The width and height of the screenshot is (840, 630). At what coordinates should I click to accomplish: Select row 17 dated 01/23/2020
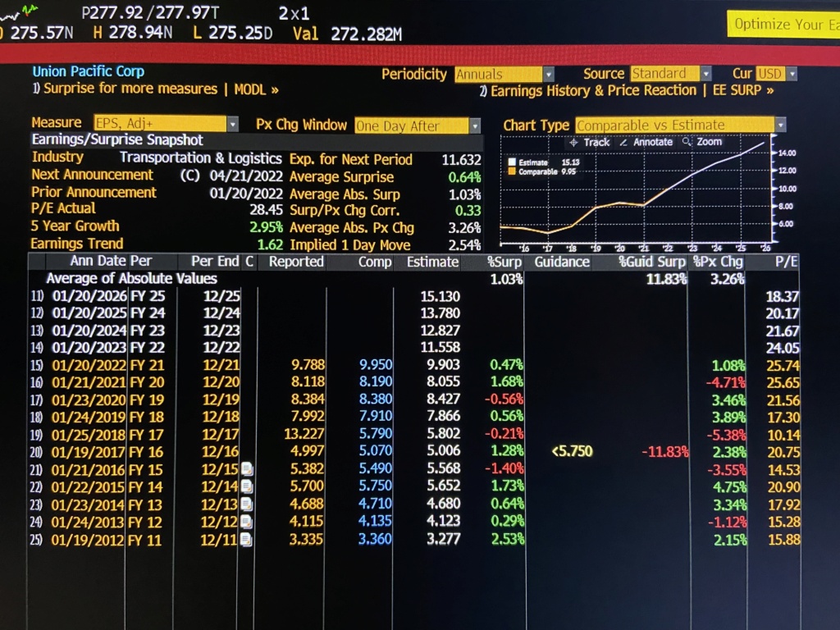point(414,399)
